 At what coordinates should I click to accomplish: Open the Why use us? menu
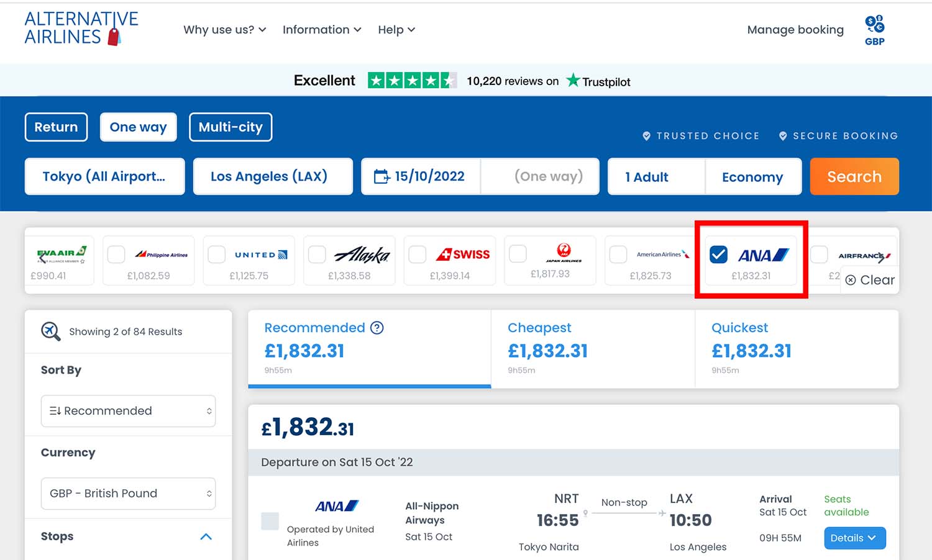pos(224,30)
